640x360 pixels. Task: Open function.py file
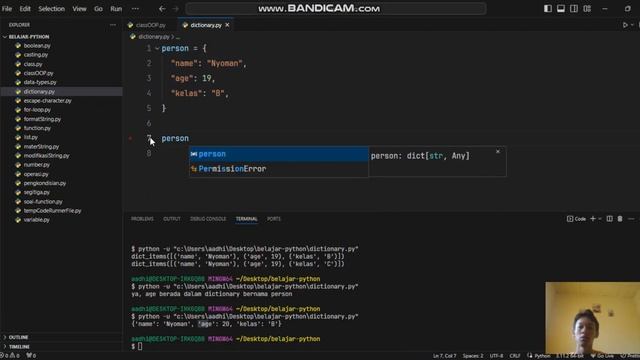(37, 128)
